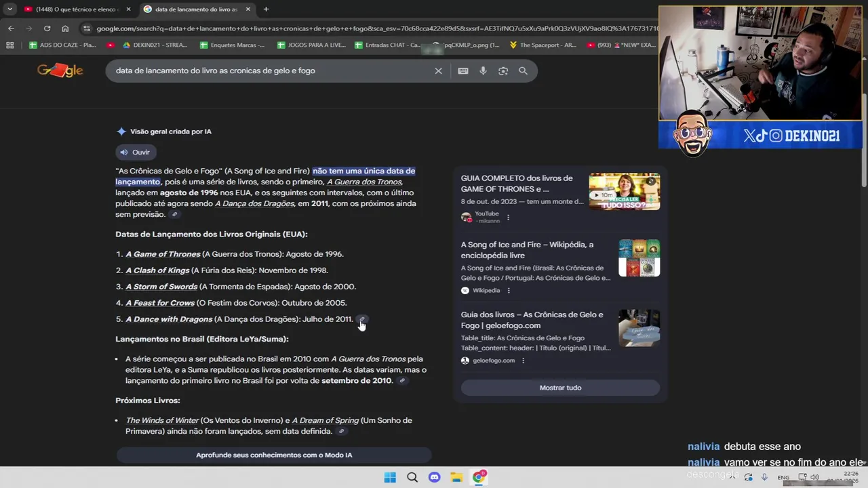Screen dimensions: 868x488
Task: Click source link icon after 'sem data definida'
Action: pyautogui.click(x=341, y=431)
